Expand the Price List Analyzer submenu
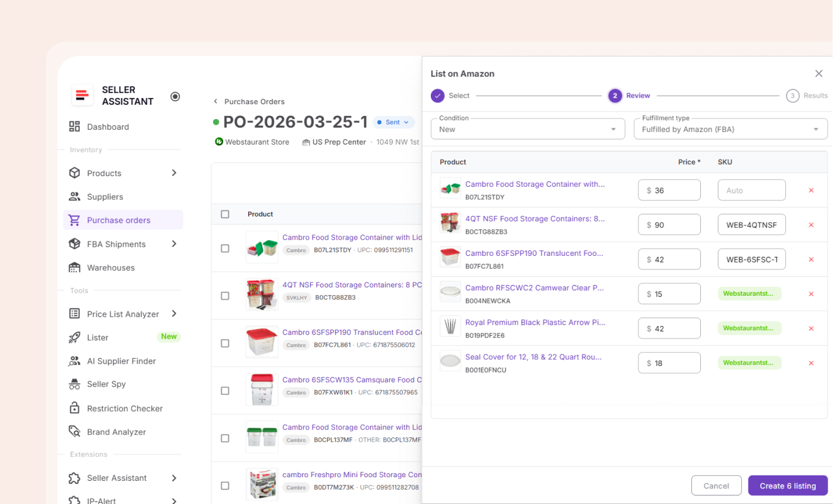 coord(174,314)
